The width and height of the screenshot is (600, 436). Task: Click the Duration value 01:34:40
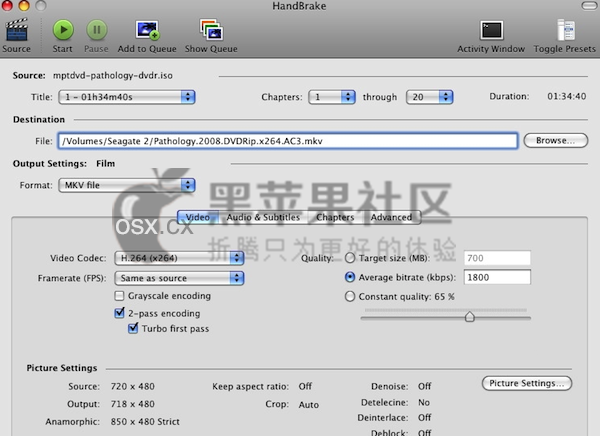click(566, 96)
